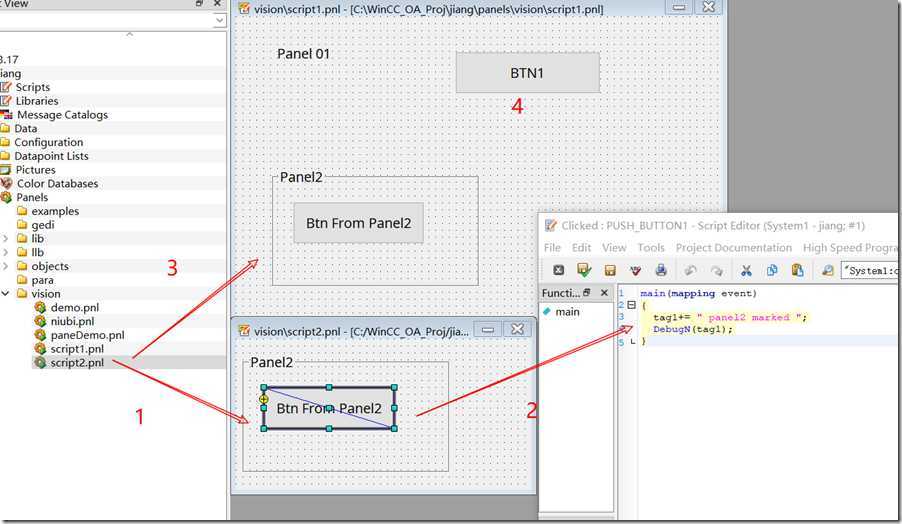Select Configuration in project tree

(x=48, y=142)
